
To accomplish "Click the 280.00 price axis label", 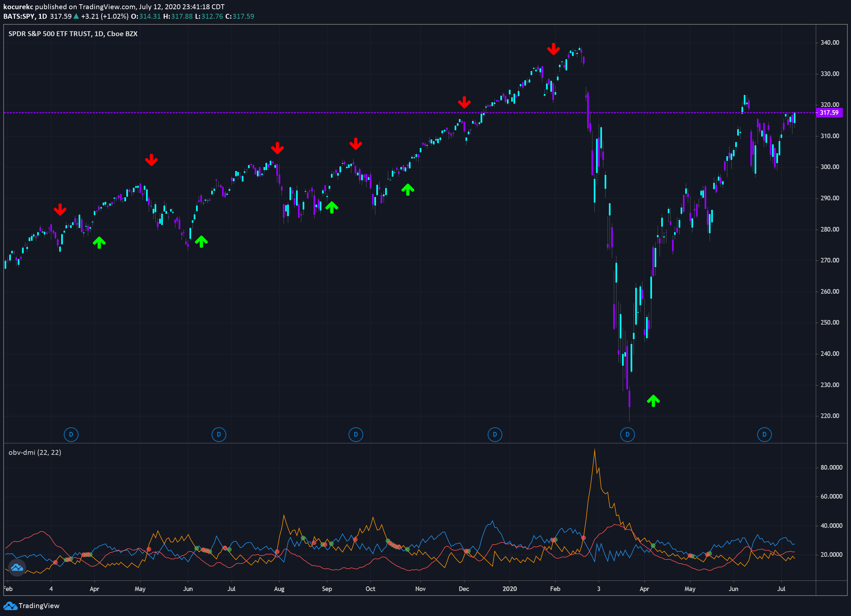I will point(830,229).
